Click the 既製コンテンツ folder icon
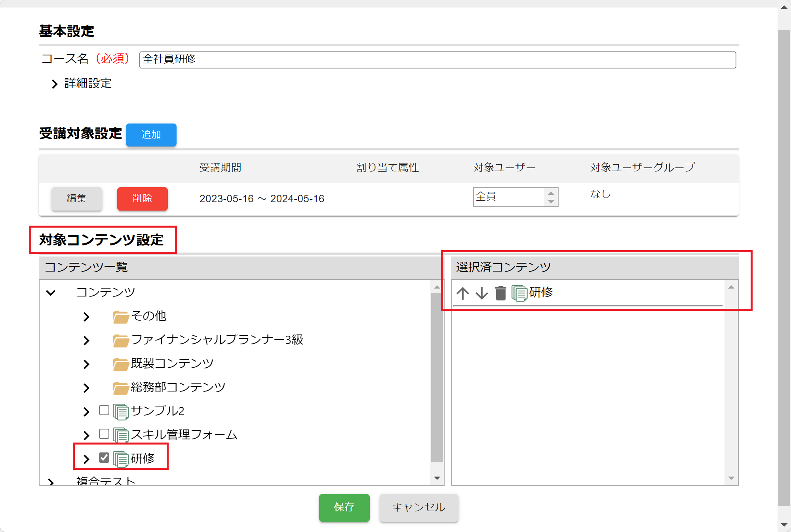The width and height of the screenshot is (791, 532). pos(120,364)
